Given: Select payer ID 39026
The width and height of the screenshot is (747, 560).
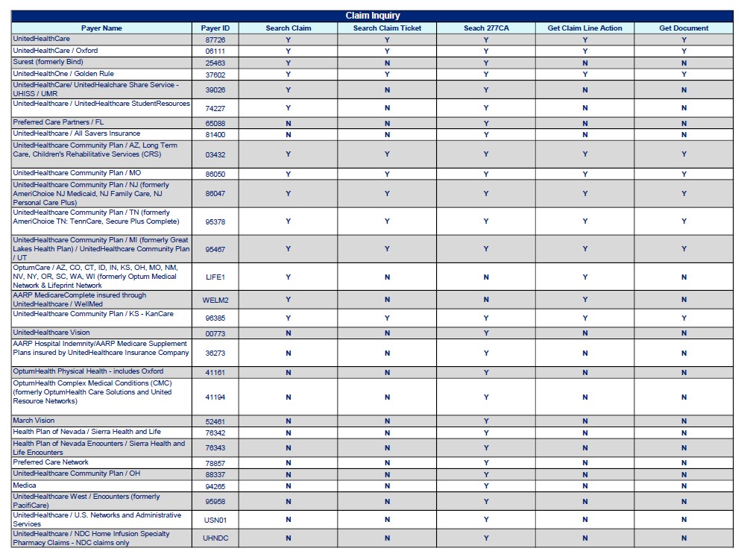Looking at the screenshot, I should (x=215, y=90).
